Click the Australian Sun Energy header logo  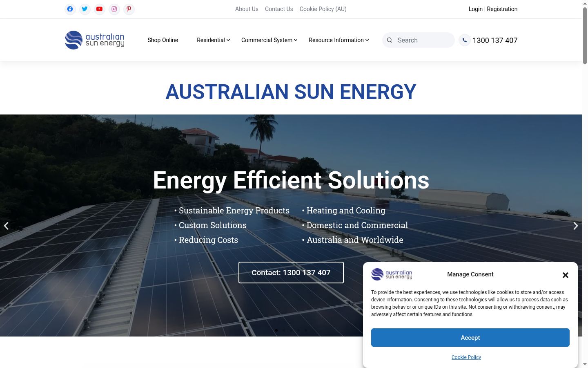coord(95,40)
